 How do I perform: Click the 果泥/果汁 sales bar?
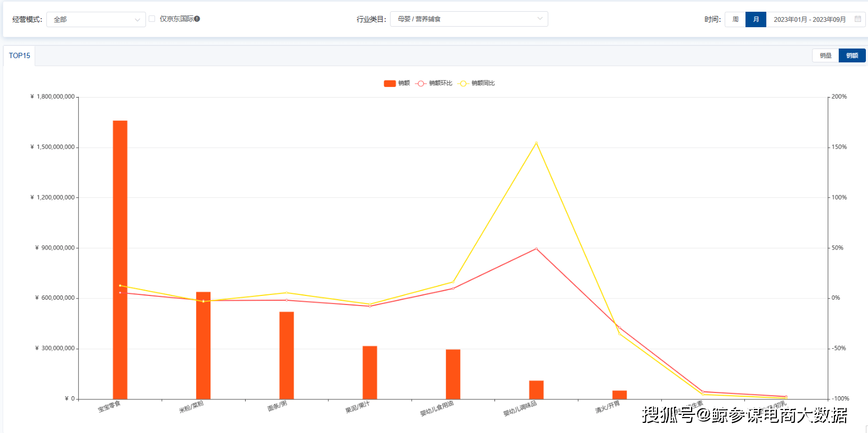click(x=370, y=372)
